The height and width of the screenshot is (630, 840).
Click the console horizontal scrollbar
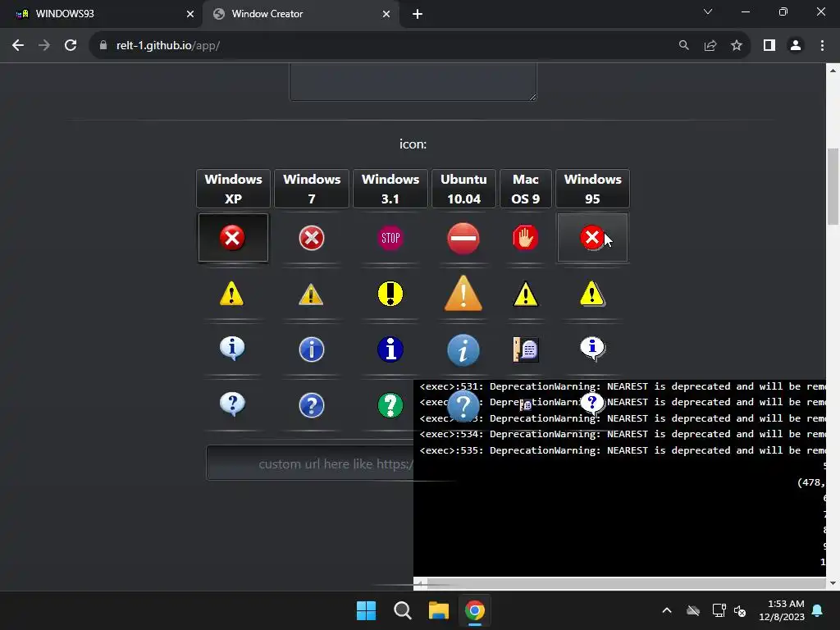pos(620,583)
